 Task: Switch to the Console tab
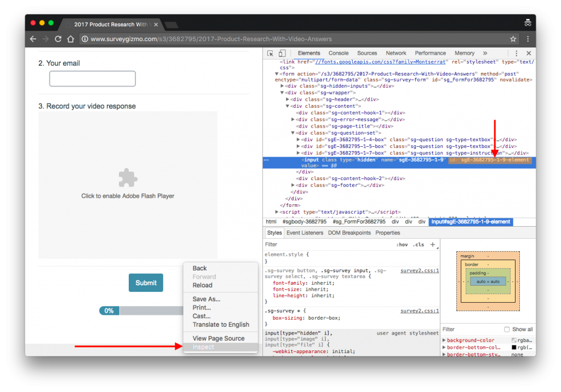click(x=338, y=53)
